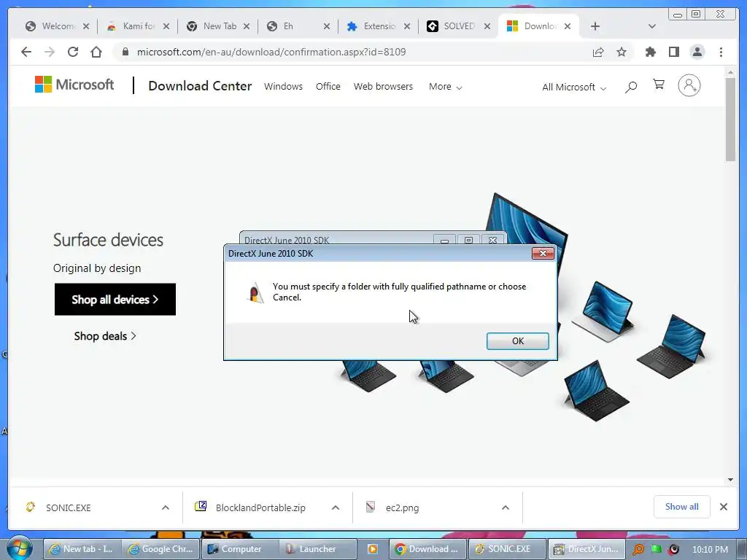Toggle the browser side panel
Viewport: 747px width, 560px height.
point(673,52)
